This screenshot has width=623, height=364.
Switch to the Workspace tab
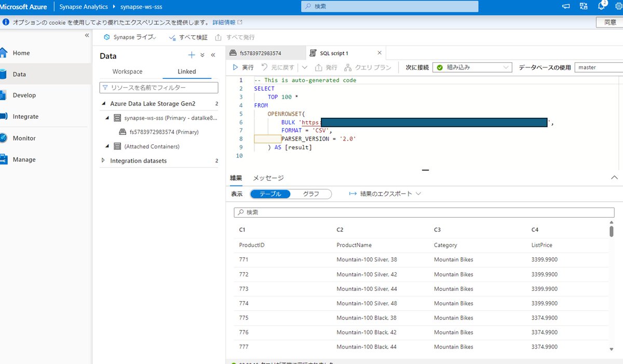(127, 72)
